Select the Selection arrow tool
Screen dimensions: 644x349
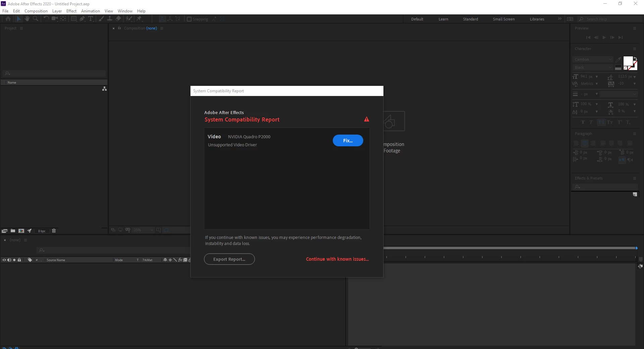click(19, 19)
